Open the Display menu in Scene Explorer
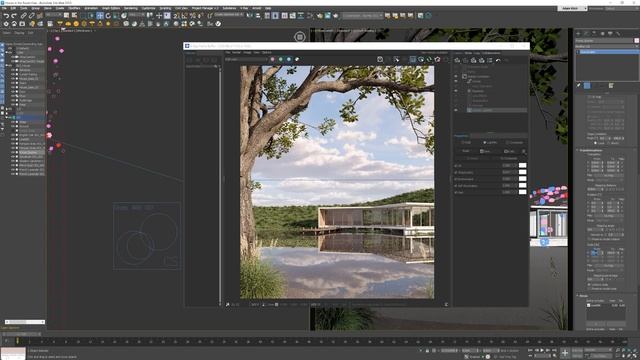 [20, 33]
